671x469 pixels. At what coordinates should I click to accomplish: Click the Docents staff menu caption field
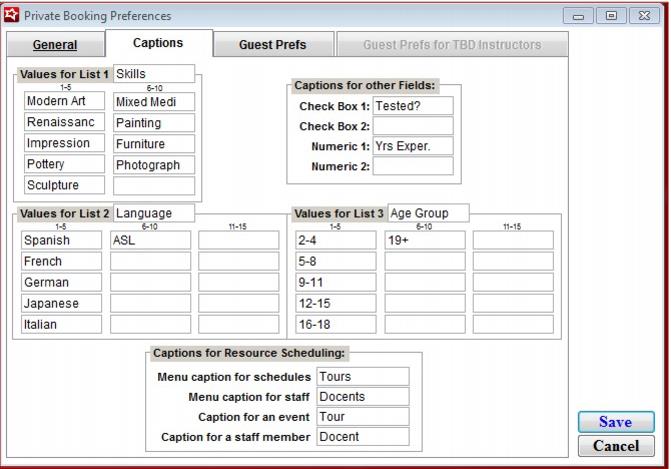coord(362,397)
